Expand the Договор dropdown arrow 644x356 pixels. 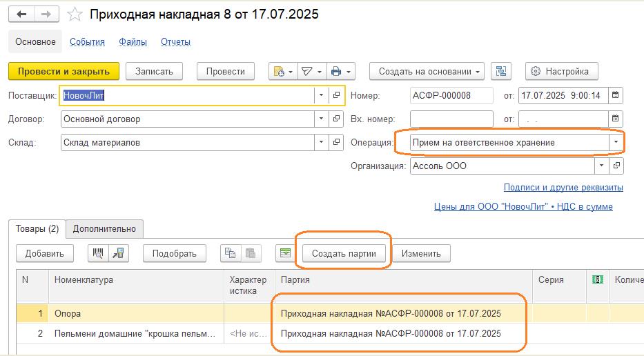pyautogui.click(x=321, y=119)
